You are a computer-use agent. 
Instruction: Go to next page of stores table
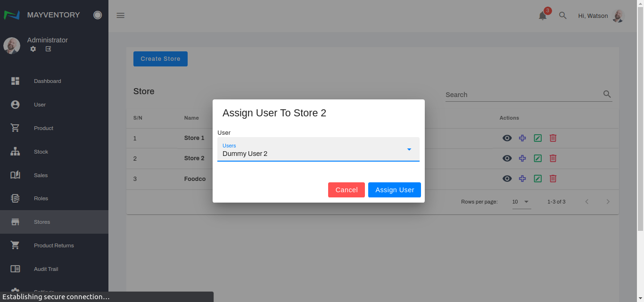pyautogui.click(x=608, y=202)
